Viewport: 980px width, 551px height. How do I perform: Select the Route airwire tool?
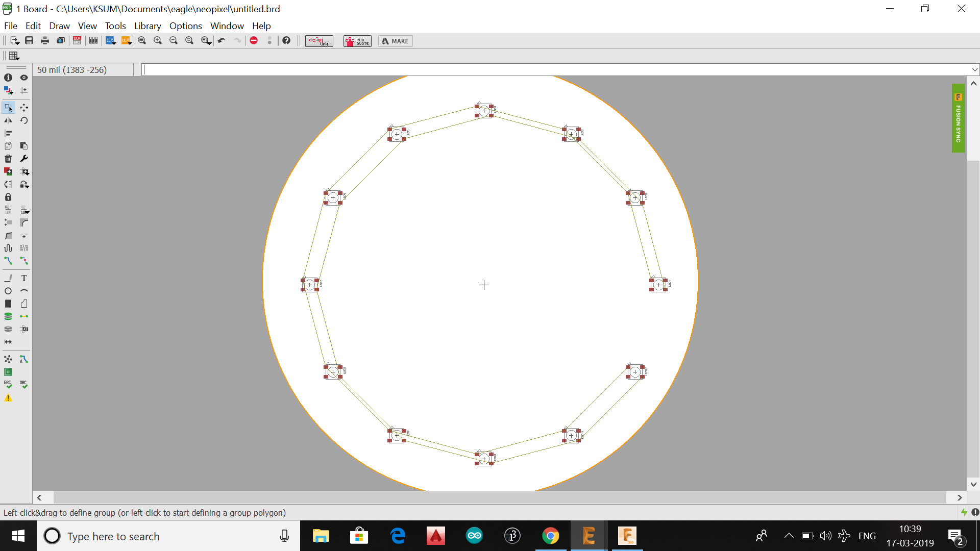[x=8, y=261]
